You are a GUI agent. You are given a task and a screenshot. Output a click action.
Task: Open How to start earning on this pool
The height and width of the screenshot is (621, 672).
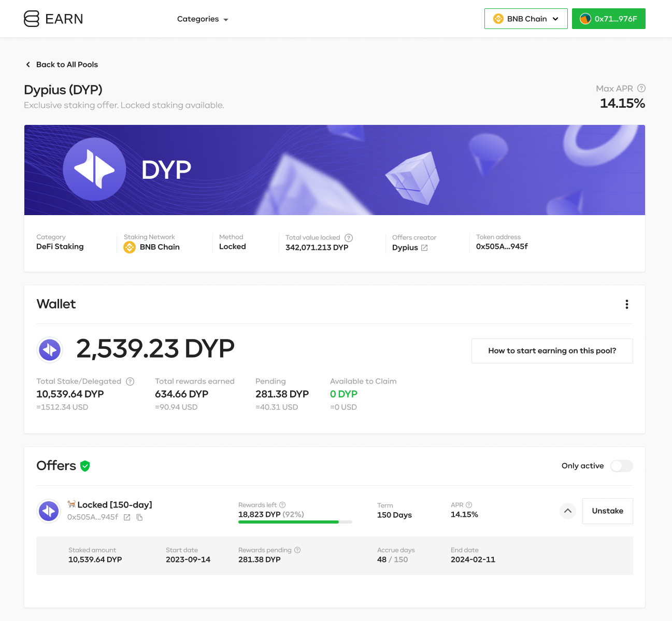point(552,351)
